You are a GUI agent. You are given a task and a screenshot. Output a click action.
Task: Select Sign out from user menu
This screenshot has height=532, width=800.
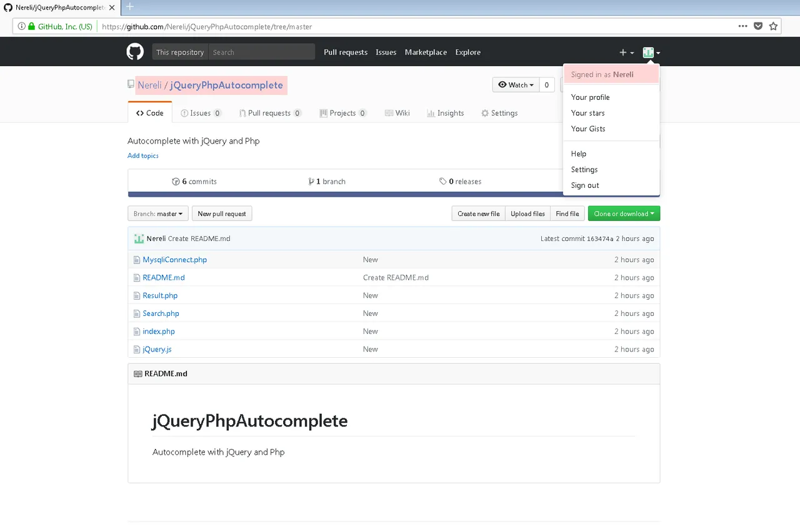click(611, 185)
